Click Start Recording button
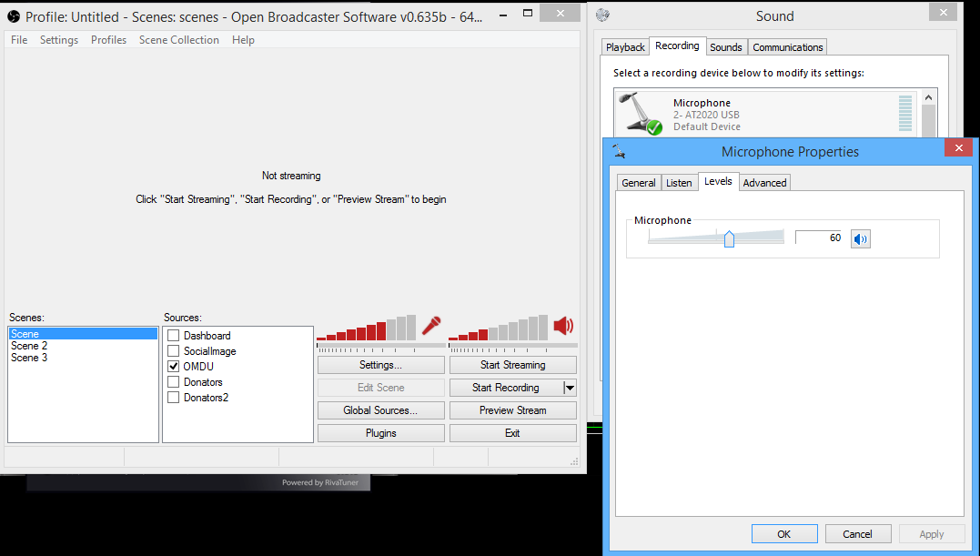The image size is (980, 556). pyautogui.click(x=506, y=388)
